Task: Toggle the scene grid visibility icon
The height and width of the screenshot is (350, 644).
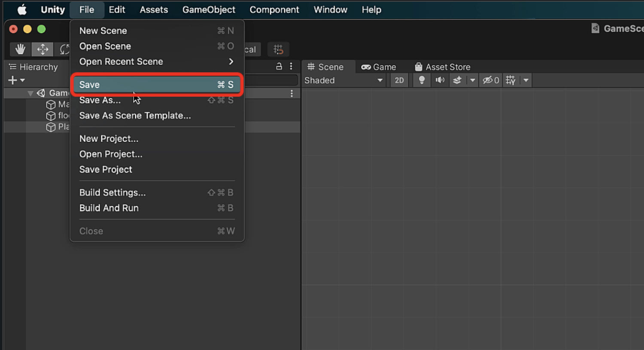Action: (x=510, y=80)
